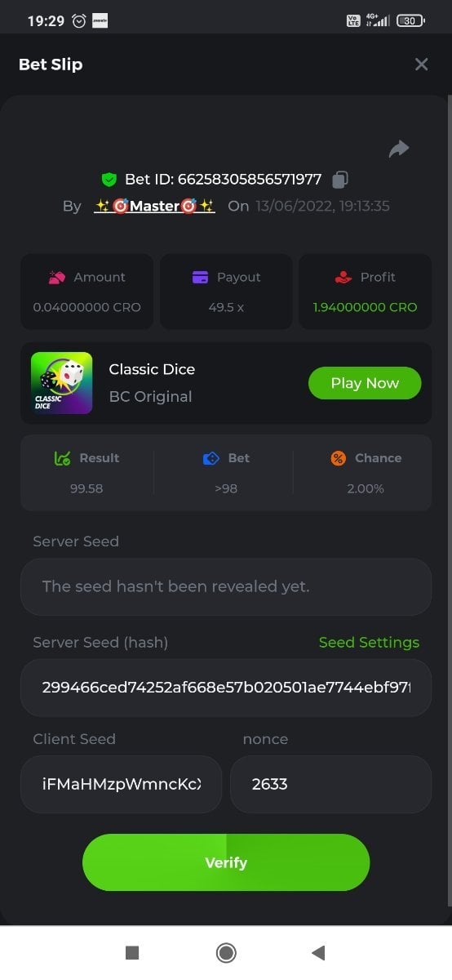Open Seed Settings link
452x980 pixels.
pyautogui.click(x=369, y=643)
